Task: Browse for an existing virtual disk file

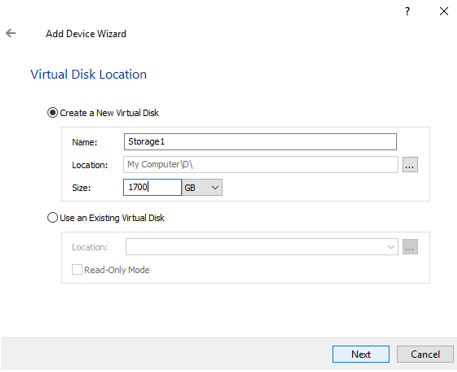Action: (x=410, y=247)
